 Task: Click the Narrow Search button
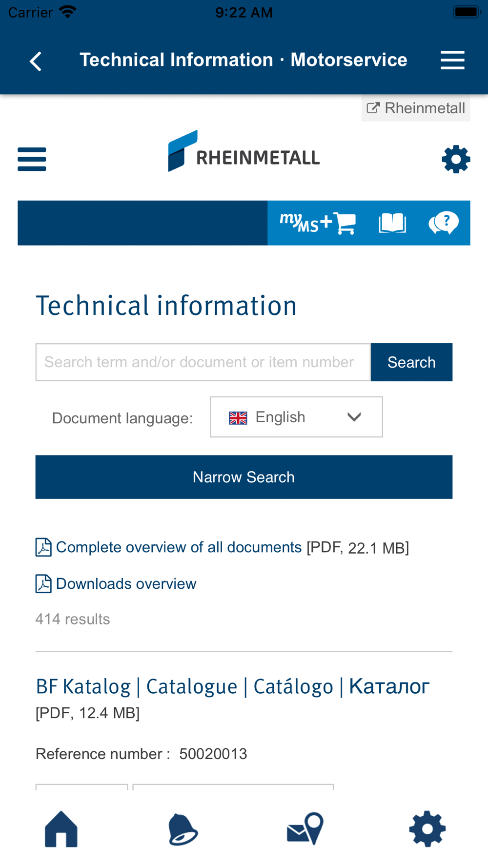click(244, 477)
